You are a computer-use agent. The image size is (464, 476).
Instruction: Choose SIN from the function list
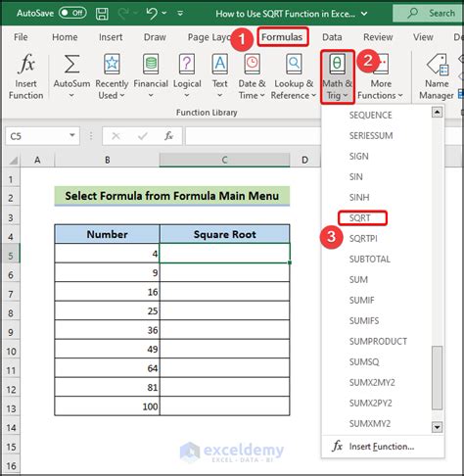[355, 177]
